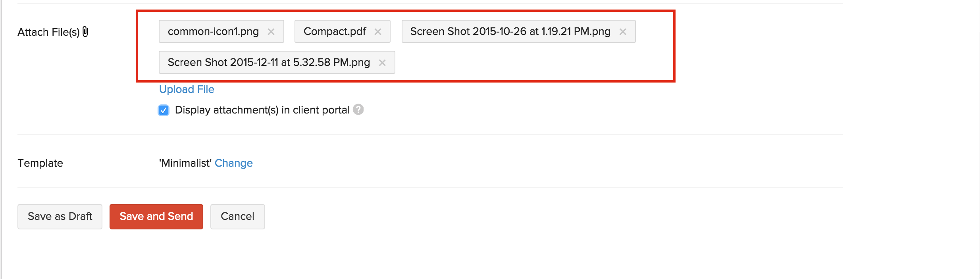Remove the Compact.pdf attachment

[378, 32]
